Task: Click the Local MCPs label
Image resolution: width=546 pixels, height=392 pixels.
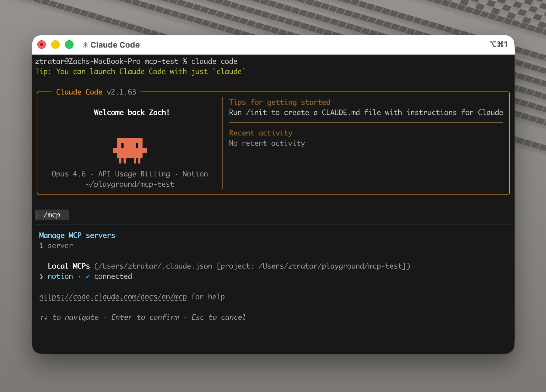Action: coord(69,266)
